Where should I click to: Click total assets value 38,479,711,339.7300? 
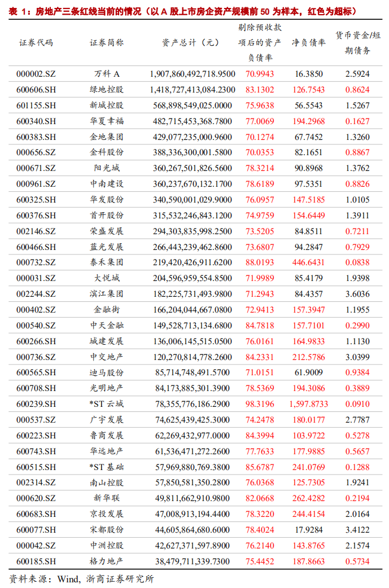tap(193, 561)
